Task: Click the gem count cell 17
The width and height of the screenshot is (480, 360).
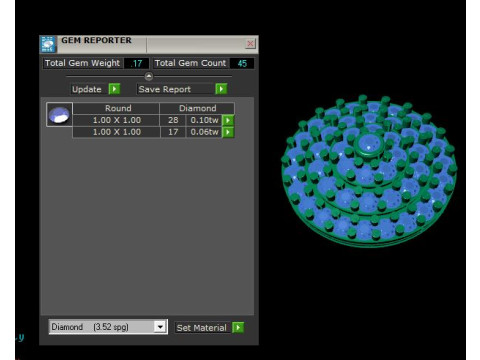Action: point(173,132)
